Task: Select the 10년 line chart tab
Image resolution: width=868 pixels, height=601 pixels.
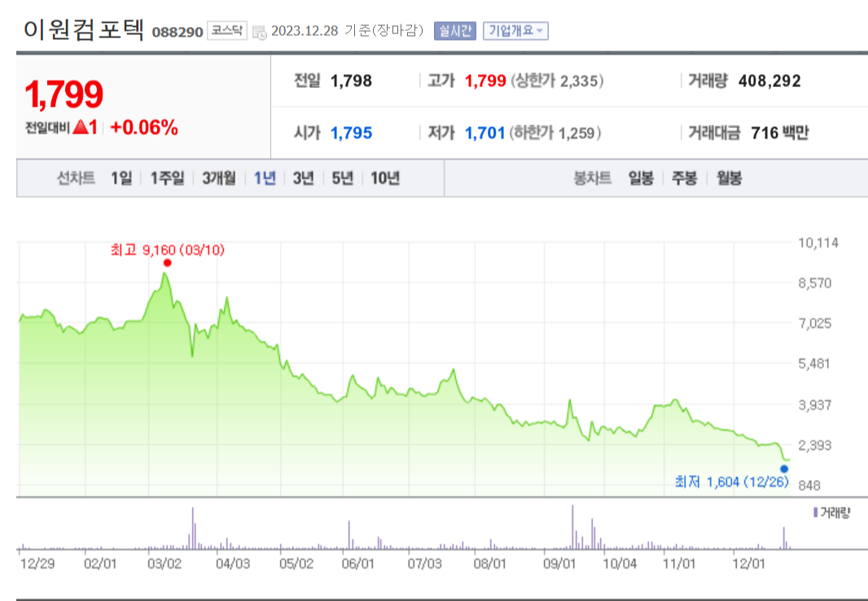Action: [x=384, y=178]
